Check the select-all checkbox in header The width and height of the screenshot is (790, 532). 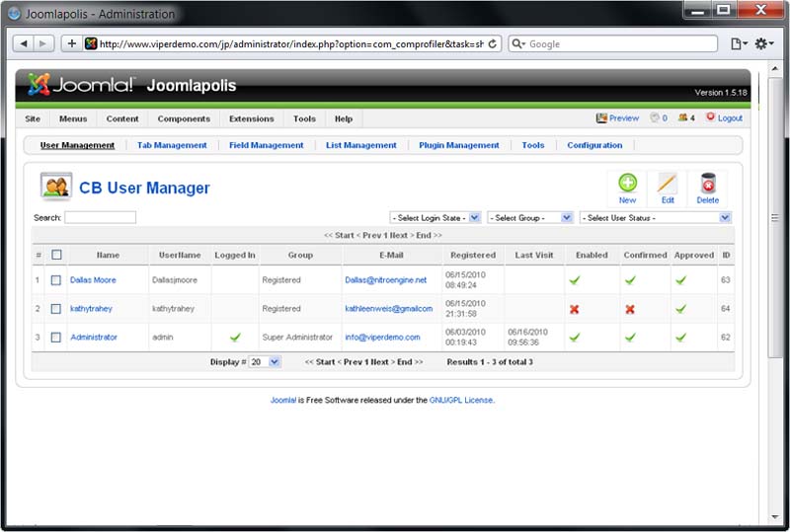pos(56,255)
